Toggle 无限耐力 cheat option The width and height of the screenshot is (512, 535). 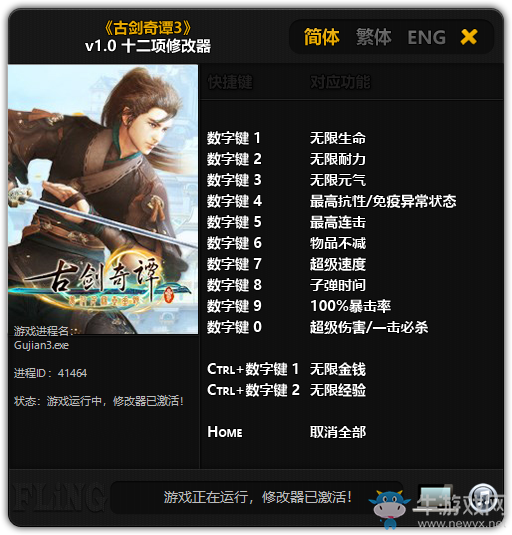(x=338, y=159)
